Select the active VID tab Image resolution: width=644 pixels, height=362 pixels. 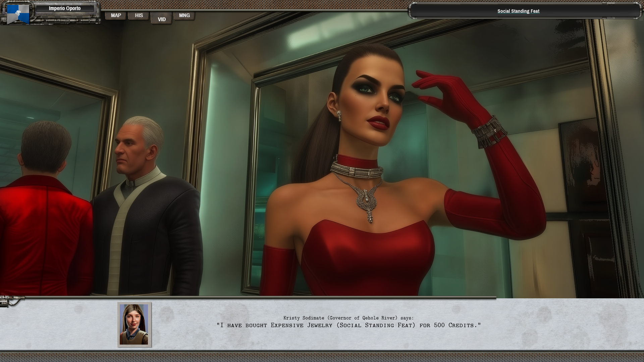click(161, 19)
